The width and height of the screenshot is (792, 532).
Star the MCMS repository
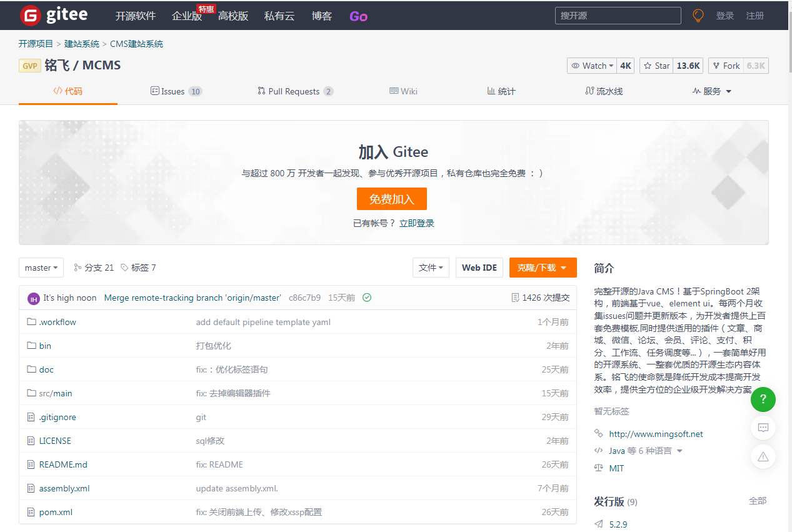pos(656,66)
